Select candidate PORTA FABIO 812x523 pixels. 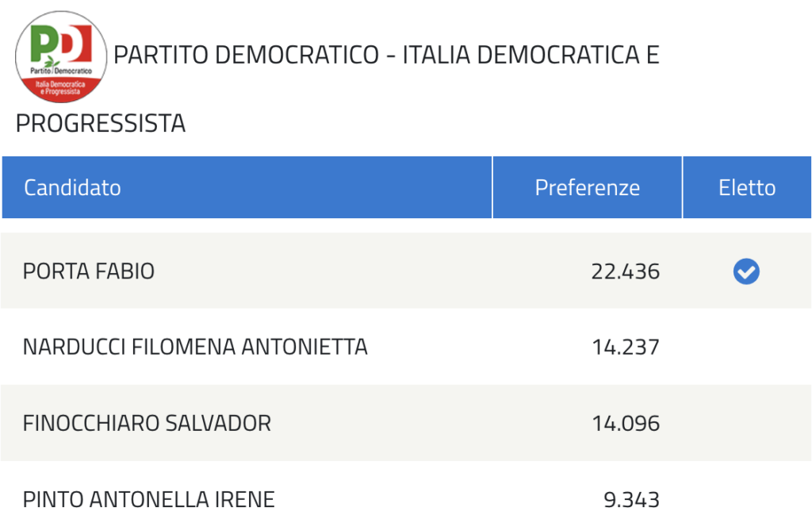click(89, 271)
